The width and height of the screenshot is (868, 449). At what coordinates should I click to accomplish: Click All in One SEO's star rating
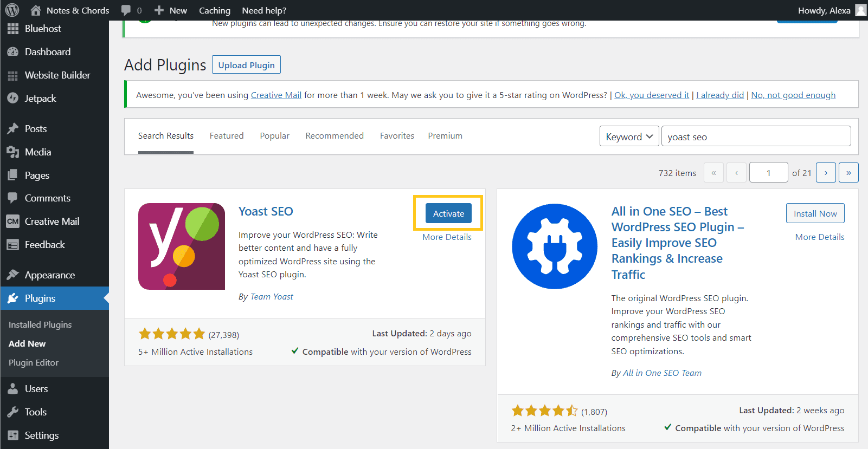(x=544, y=411)
